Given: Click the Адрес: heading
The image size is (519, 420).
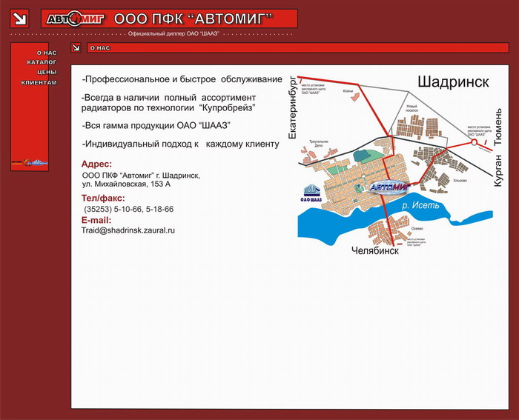Looking at the screenshot, I should tap(96, 164).
